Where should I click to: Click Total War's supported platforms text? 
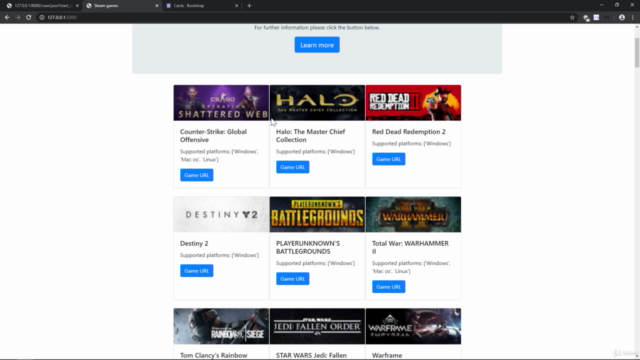click(x=411, y=267)
